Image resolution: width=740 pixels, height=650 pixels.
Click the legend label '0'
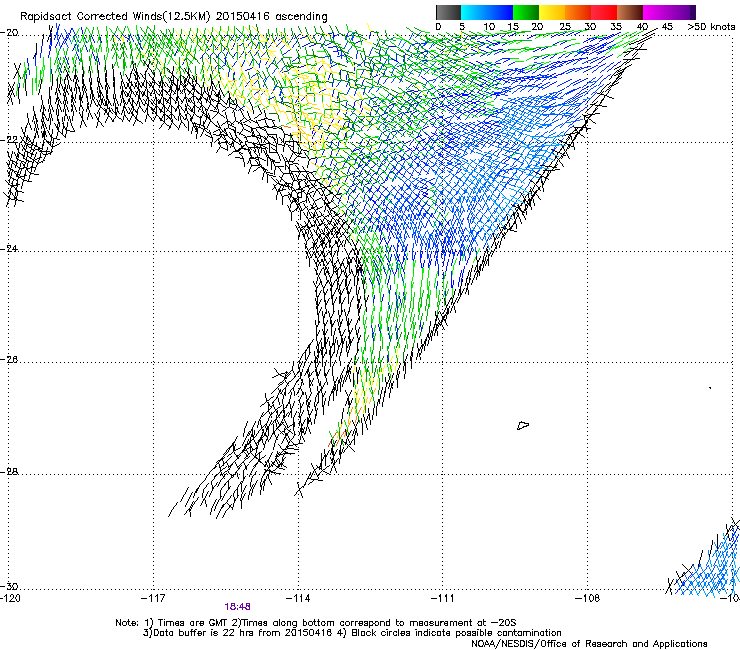coord(438,27)
